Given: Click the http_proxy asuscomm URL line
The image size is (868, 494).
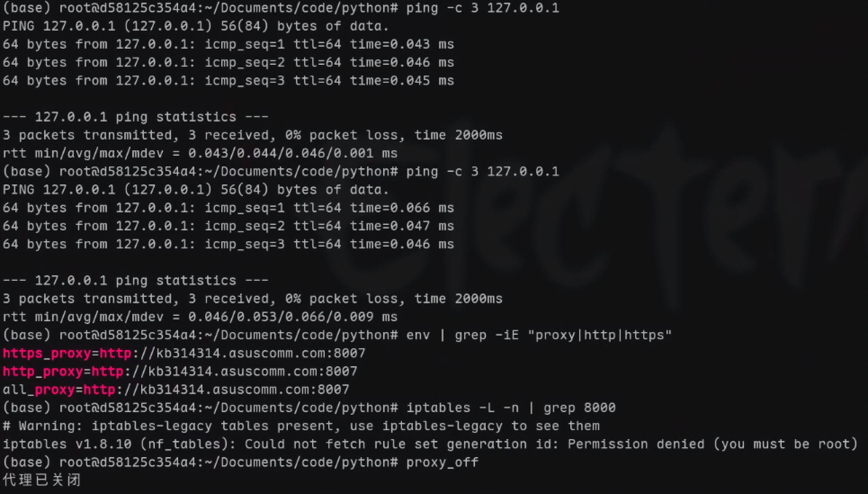Looking at the screenshot, I should coord(224,372).
